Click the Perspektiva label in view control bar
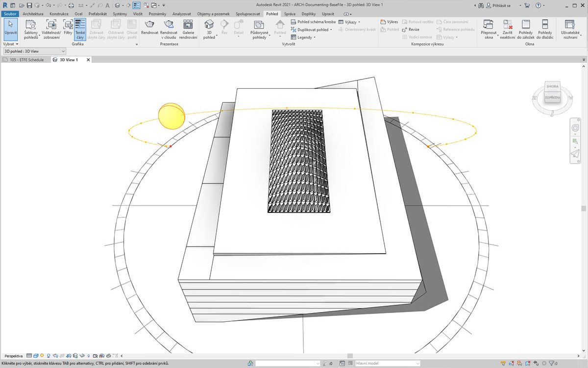The width and height of the screenshot is (588, 368). 13,356
